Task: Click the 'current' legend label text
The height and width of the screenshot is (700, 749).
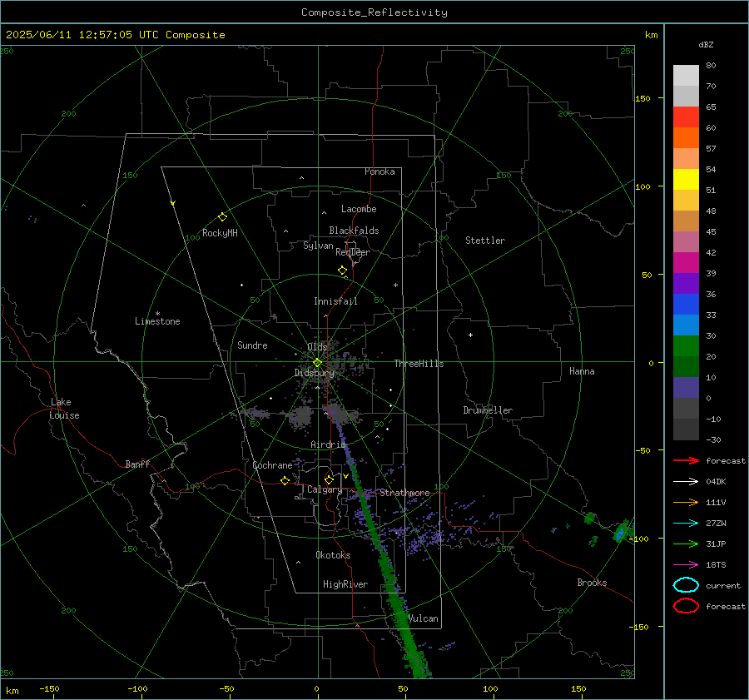Action: click(x=723, y=585)
